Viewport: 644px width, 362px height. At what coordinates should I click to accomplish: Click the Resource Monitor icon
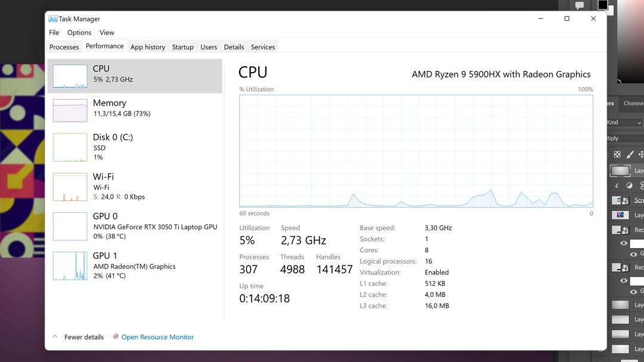116,337
